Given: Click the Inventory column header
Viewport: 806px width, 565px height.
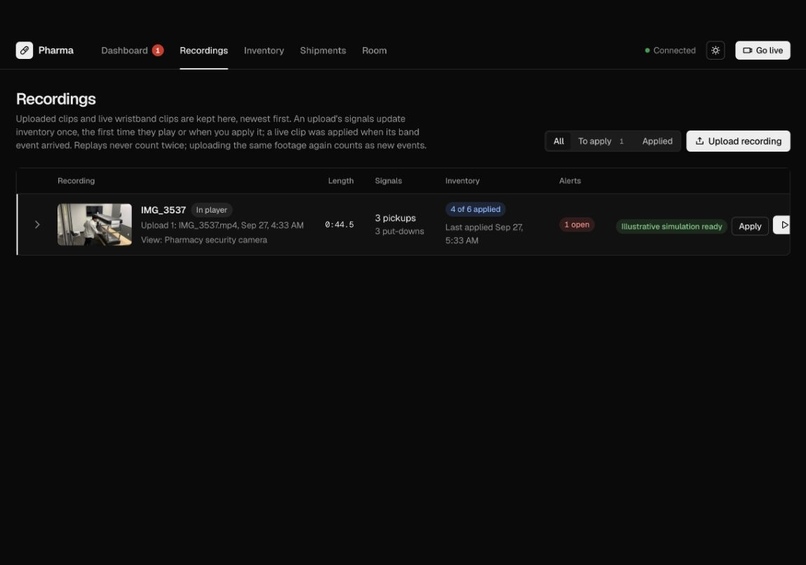Looking at the screenshot, I should [x=462, y=181].
